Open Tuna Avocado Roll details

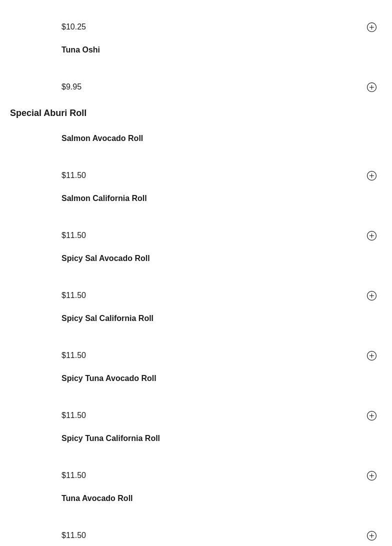coord(97,498)
